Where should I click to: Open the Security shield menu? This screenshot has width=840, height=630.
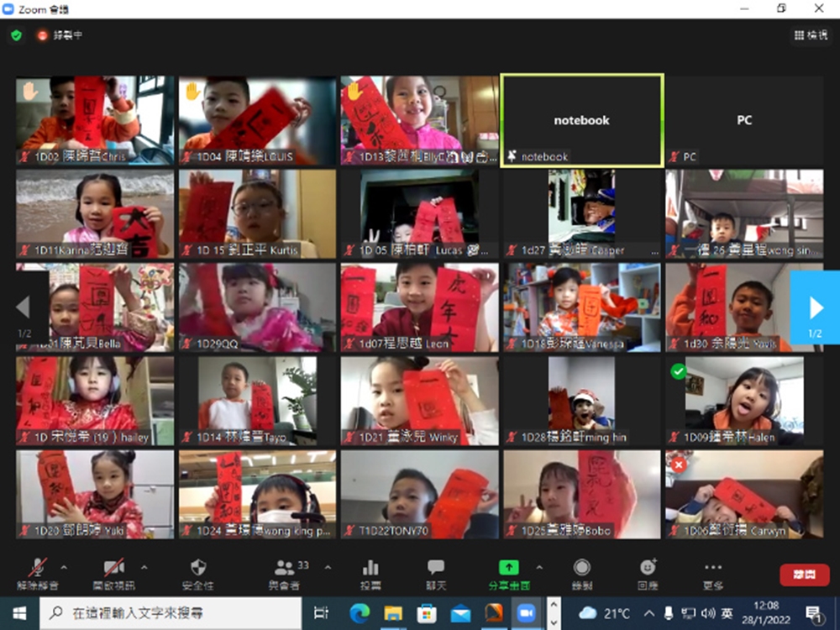point(198,573)
